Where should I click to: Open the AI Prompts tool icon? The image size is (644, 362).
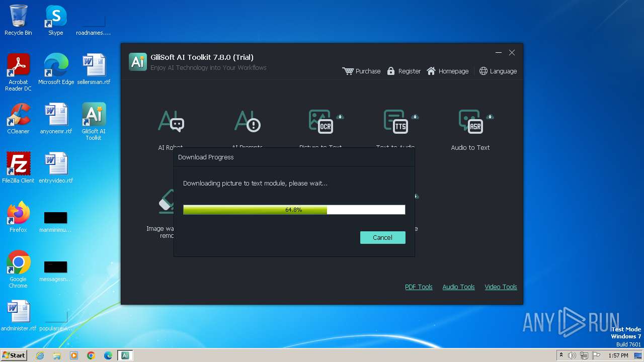247,121
